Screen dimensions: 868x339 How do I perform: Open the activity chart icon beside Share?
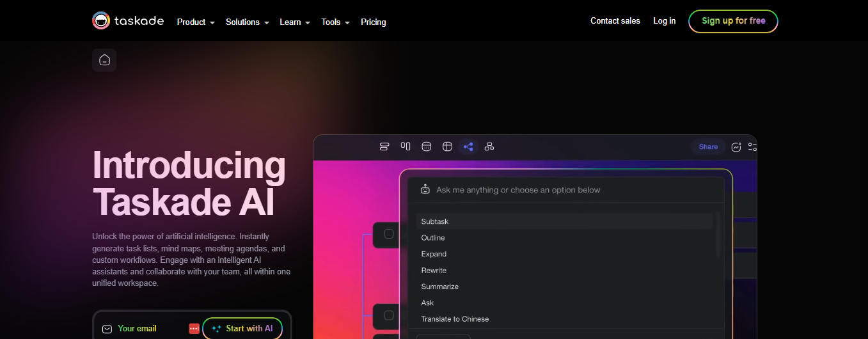736,146
